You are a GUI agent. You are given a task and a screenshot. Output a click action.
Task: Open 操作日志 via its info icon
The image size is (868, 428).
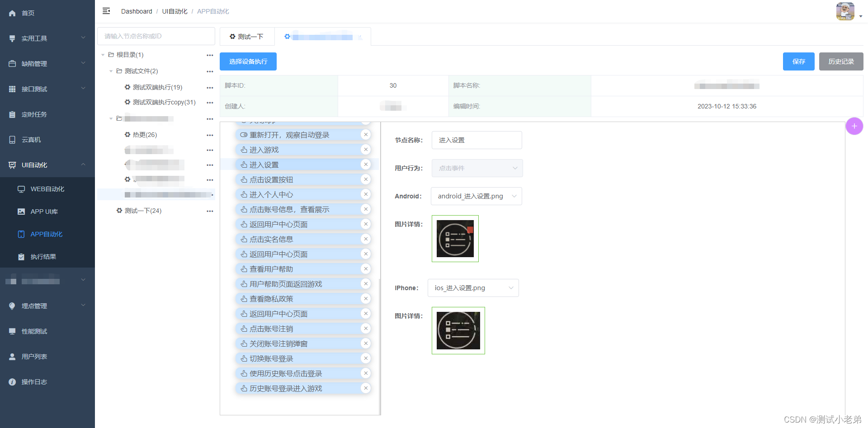tap(12, 381)
